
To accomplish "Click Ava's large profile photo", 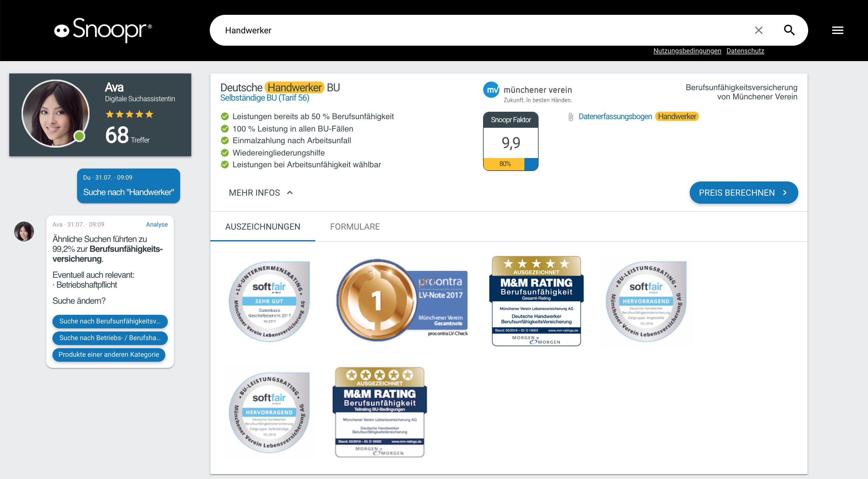I will (x=56, y=113).
